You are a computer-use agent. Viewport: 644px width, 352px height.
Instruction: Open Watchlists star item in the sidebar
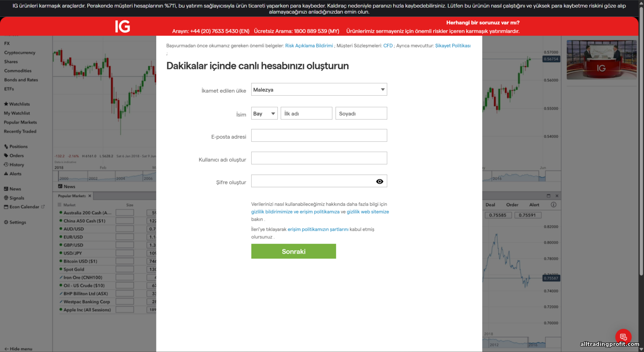(17, 104)
